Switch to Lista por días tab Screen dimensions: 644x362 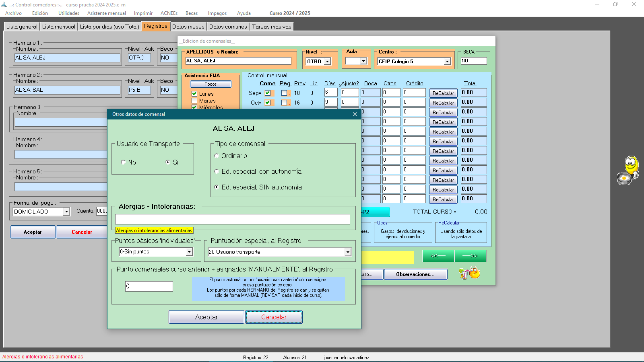click(109, 27)
